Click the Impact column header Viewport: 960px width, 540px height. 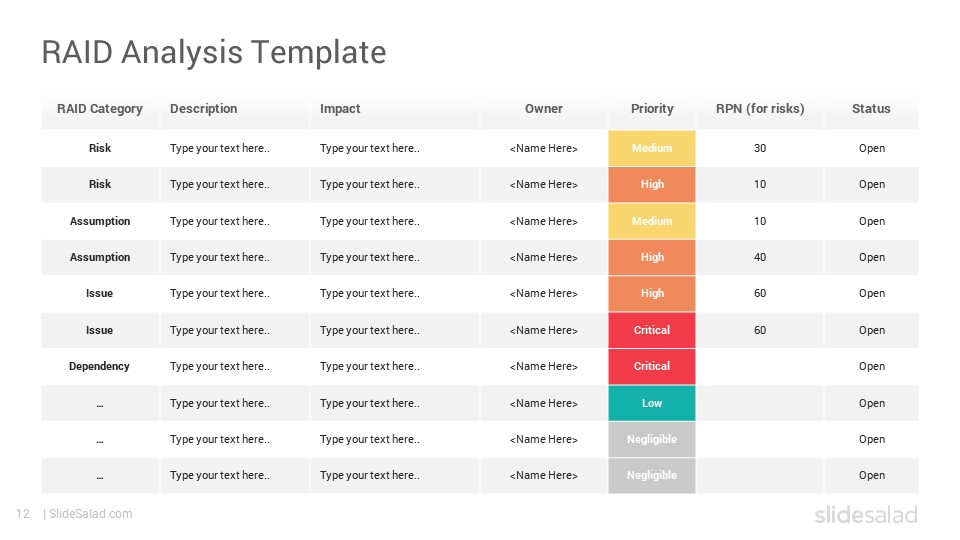tap(340, 109)
